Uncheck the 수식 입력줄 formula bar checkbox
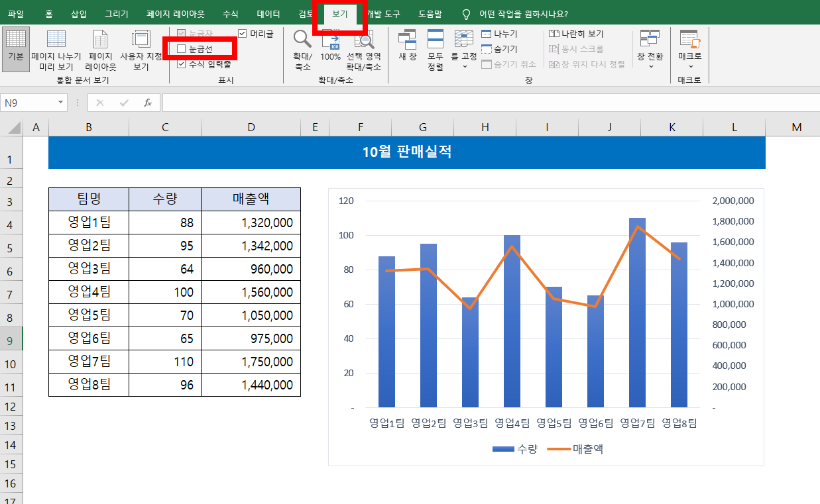This screenshot has height=504, width=820. pos(182,64)
